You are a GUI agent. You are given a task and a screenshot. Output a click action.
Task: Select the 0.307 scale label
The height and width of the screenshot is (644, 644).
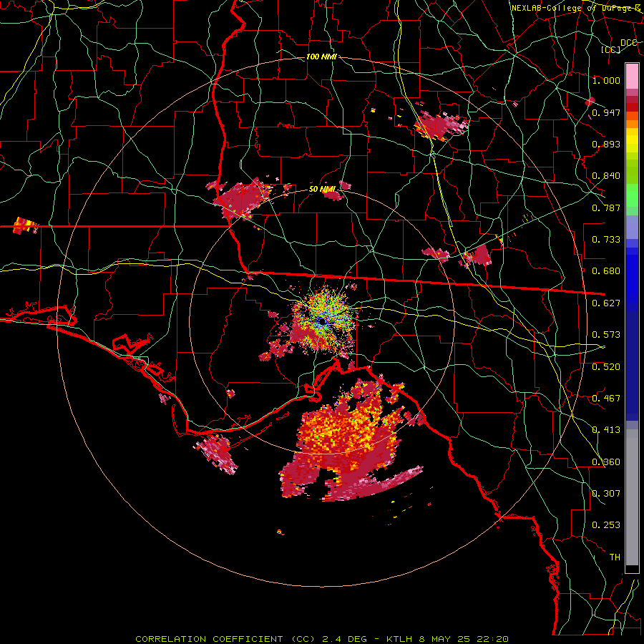[606, 494]
